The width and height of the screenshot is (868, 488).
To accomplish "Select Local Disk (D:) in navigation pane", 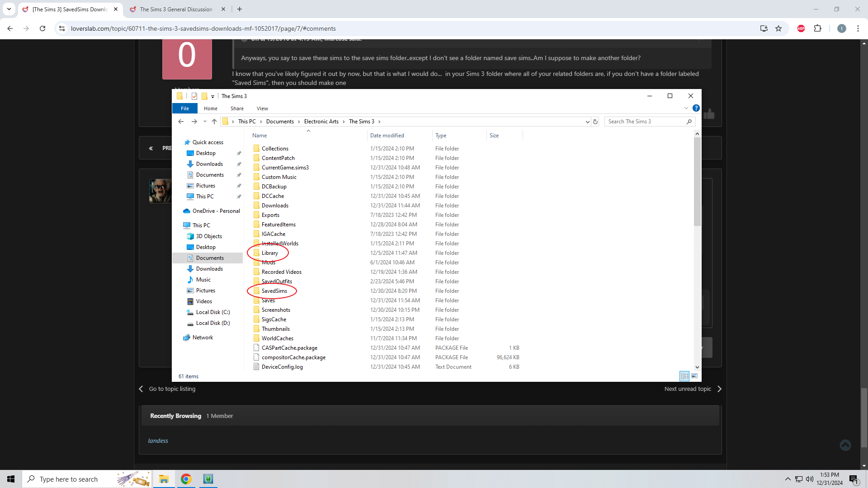I will (x=213, y=323).
